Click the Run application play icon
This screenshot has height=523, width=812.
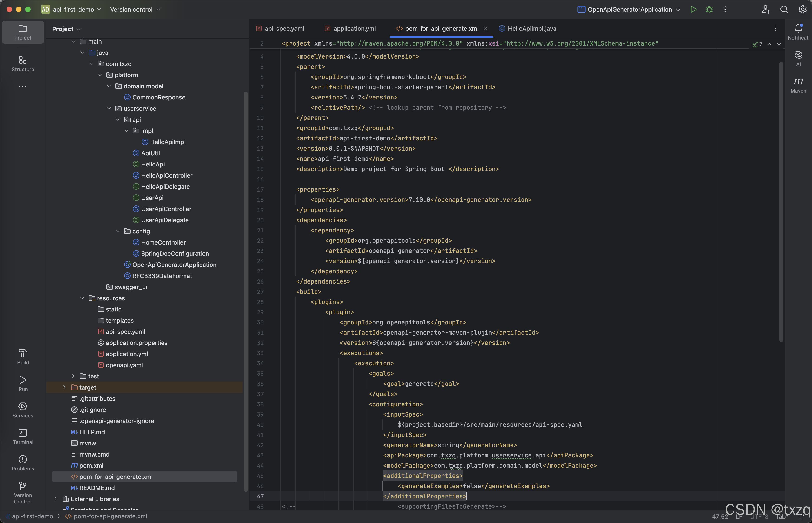tap(693, 10)
